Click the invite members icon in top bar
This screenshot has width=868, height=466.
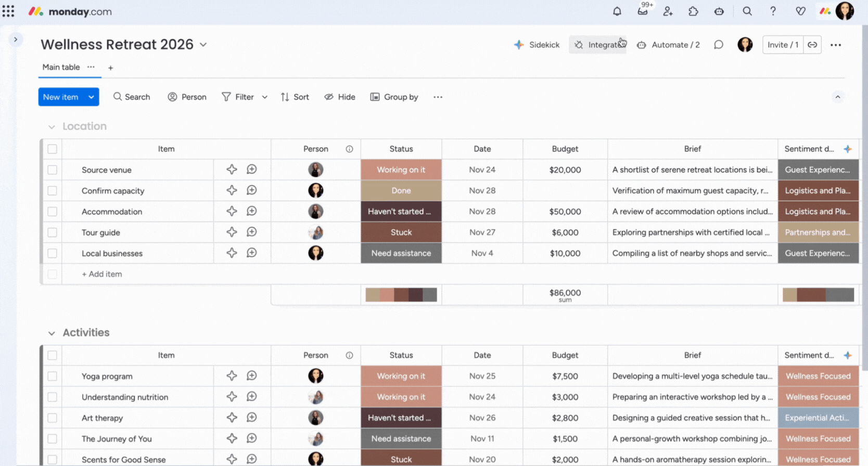668,11
